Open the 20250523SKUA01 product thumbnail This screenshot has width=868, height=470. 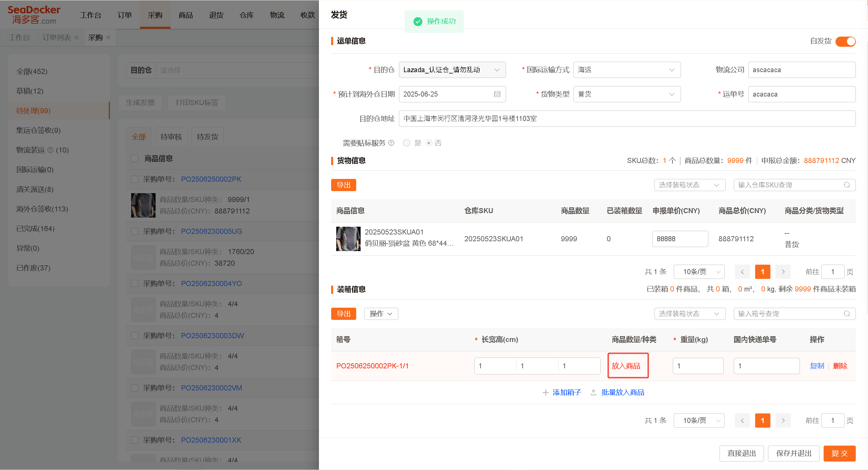tap(348, 239)
